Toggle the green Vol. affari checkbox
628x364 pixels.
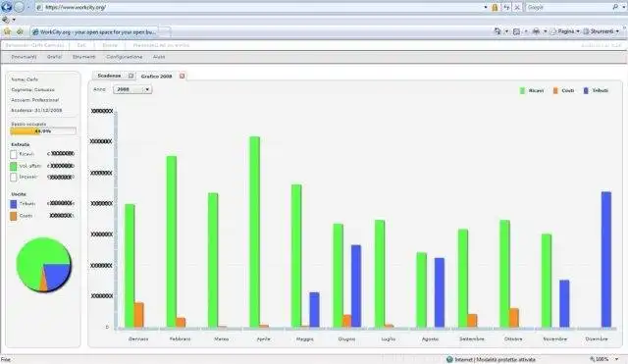coord(14,166)
